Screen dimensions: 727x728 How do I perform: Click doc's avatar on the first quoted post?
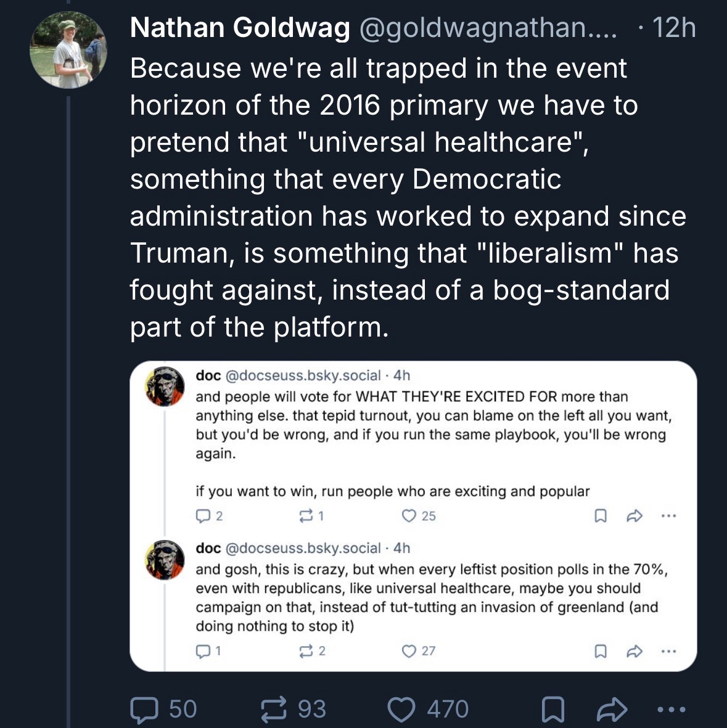point(165,386)
